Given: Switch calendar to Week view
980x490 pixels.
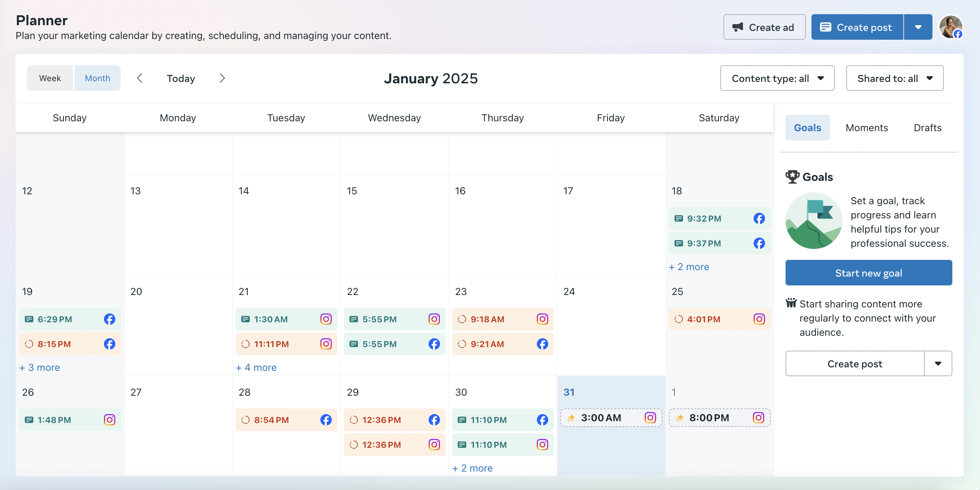Looking at the screenshot, I should point(50,78).
